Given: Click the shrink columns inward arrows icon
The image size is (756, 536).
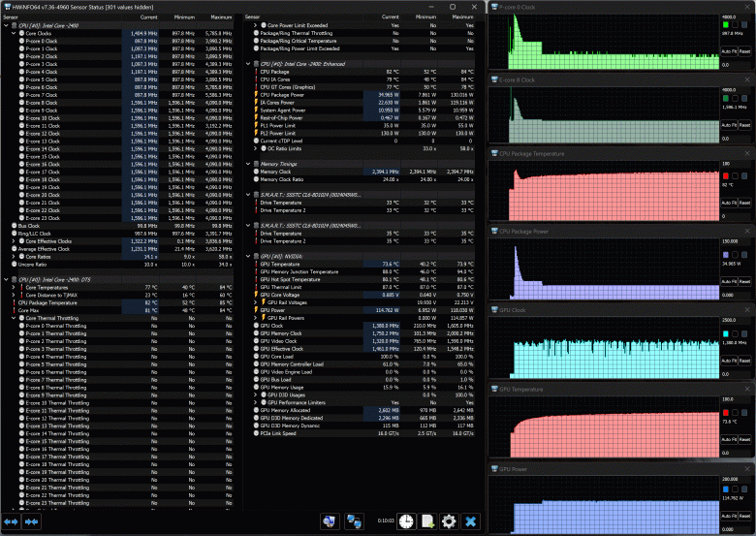Looking at the screenshot, I should click(31, 521).
